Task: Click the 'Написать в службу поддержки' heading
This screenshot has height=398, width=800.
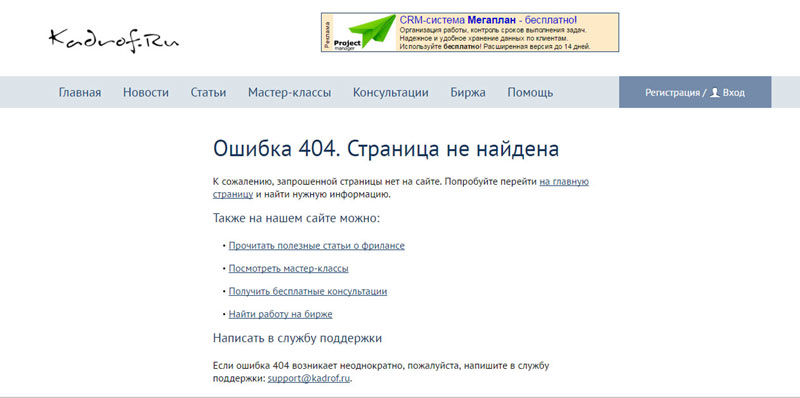Action: [x=297, y=338]
